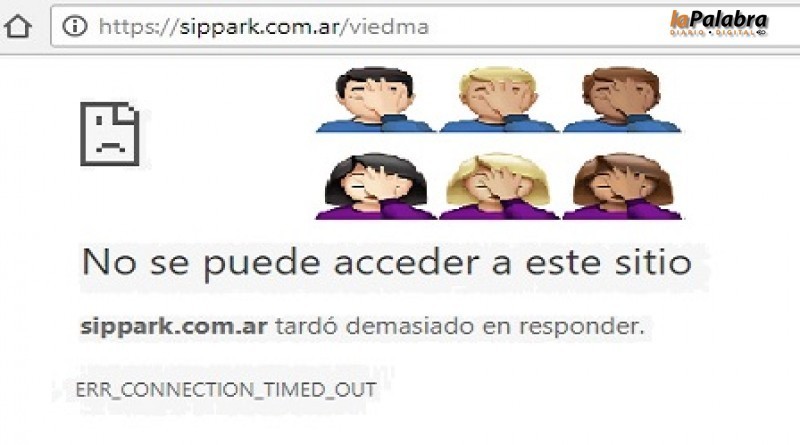The width and height of the screenshot is (800, 445).
Task: Select the blonde woman facepalm emoji
Action: click(498, 186)
